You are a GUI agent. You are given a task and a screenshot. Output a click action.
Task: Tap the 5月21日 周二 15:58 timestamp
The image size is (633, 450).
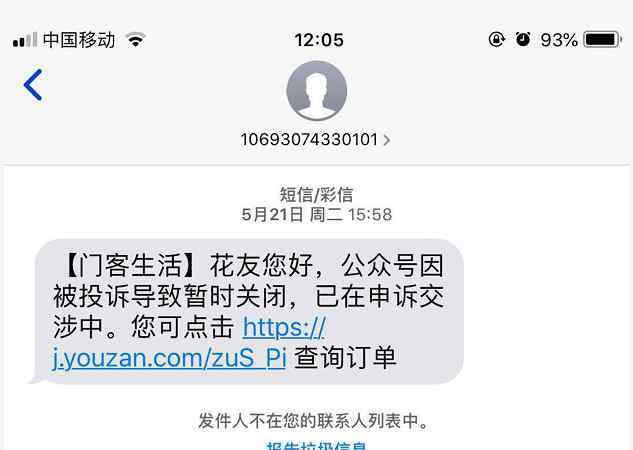(x=316, y=214)
